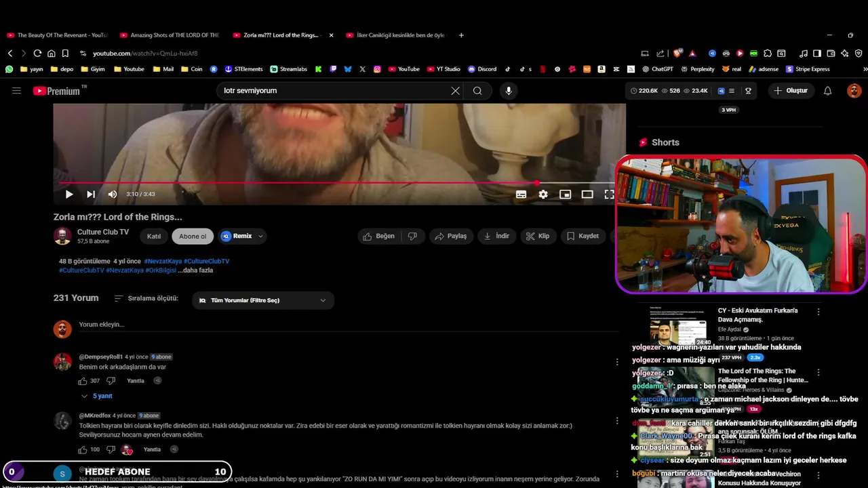The width and height of the screenshot is (868, 488).
Task: Switch to theater mode view
Action: click(x=587, y=194)
